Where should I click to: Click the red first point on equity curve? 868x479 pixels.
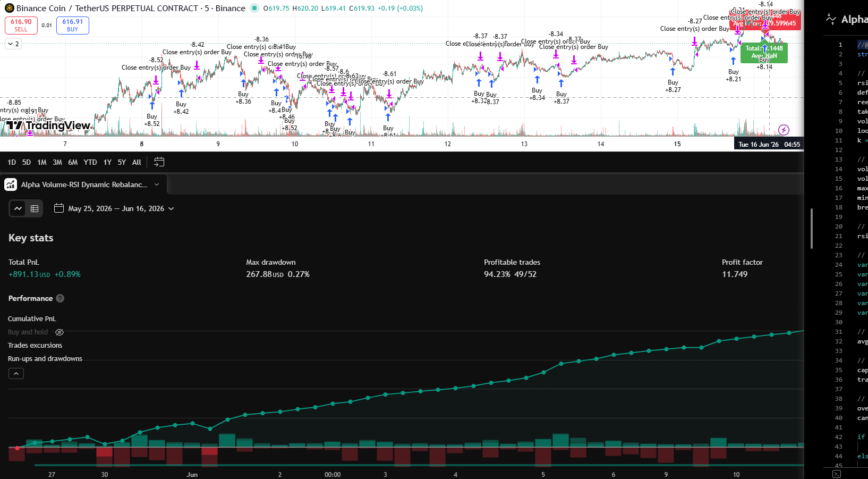(x=17, y=448)
